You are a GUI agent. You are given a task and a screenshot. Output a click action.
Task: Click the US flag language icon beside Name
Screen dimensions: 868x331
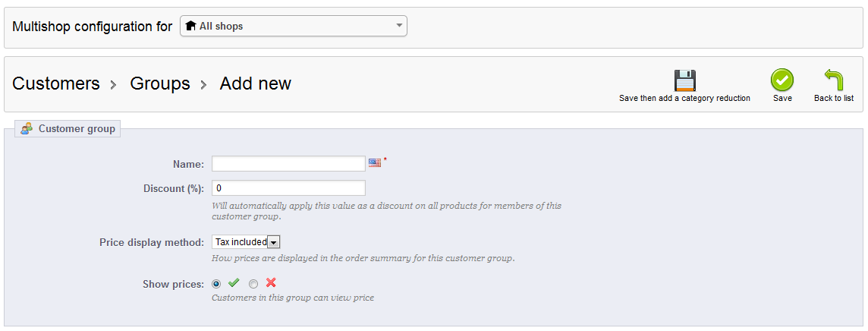(375, 162)
